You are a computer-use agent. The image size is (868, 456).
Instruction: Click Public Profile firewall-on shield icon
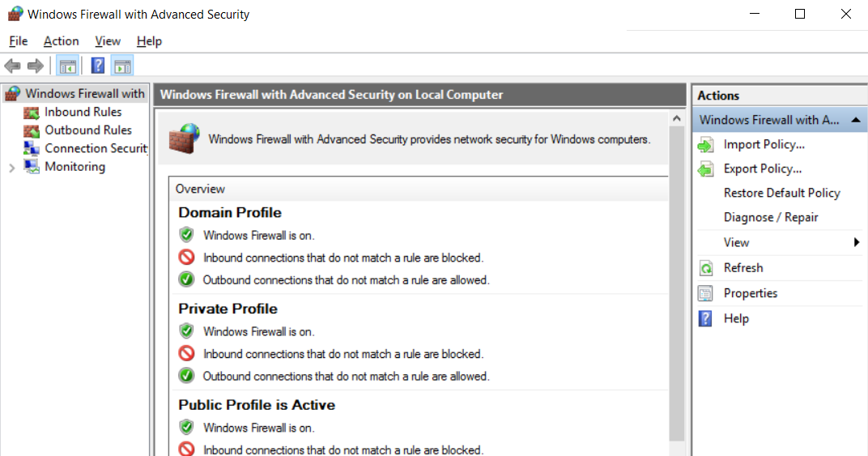pyautogui.click(x=186, y=427)
